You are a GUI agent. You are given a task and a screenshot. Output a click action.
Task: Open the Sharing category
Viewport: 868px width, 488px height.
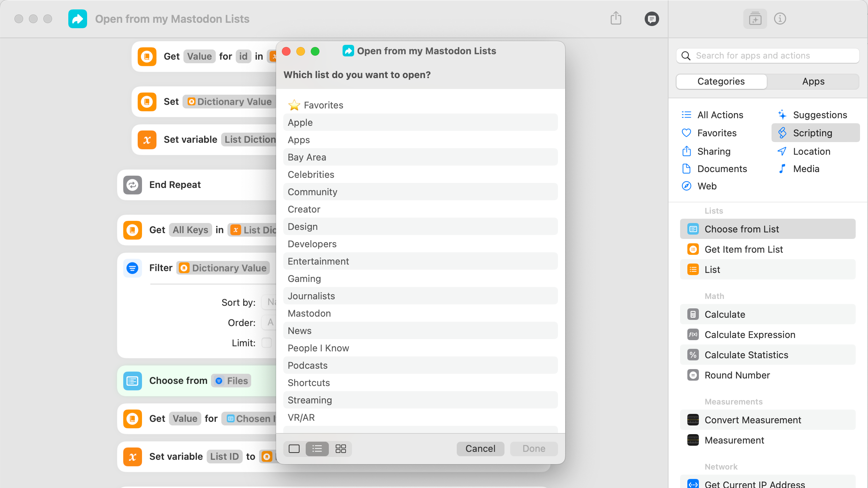point(706,151)
